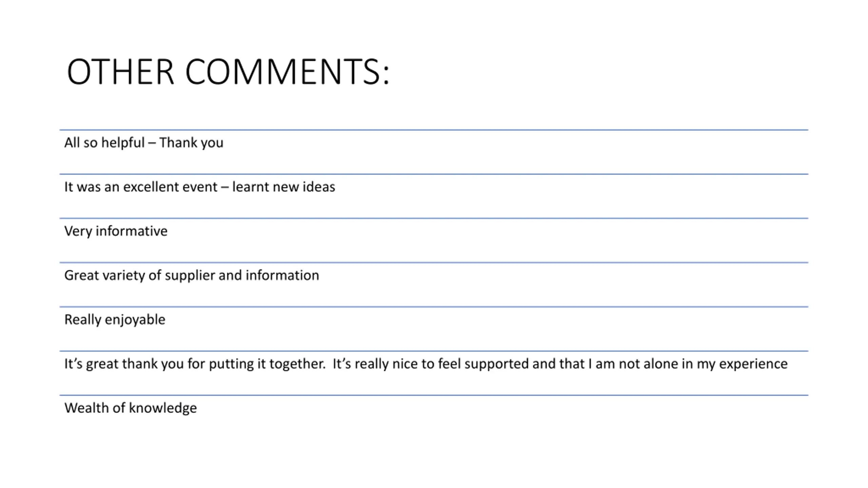This screenshot has width=868, height=488.
Task: Click the words 'Thank you' in first comment
Action: click(191, 143)
